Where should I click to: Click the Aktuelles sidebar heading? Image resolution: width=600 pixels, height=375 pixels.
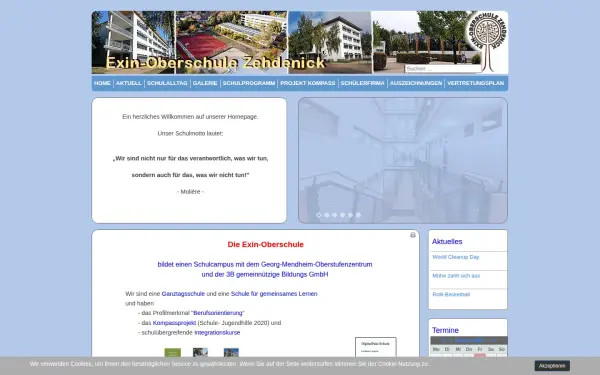[x=447, y=241]
